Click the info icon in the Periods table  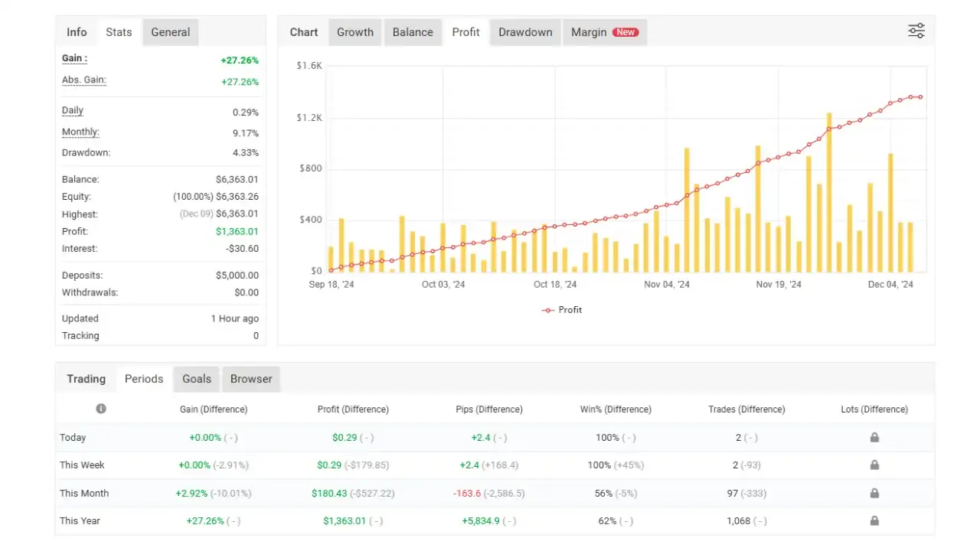(100, 409)
